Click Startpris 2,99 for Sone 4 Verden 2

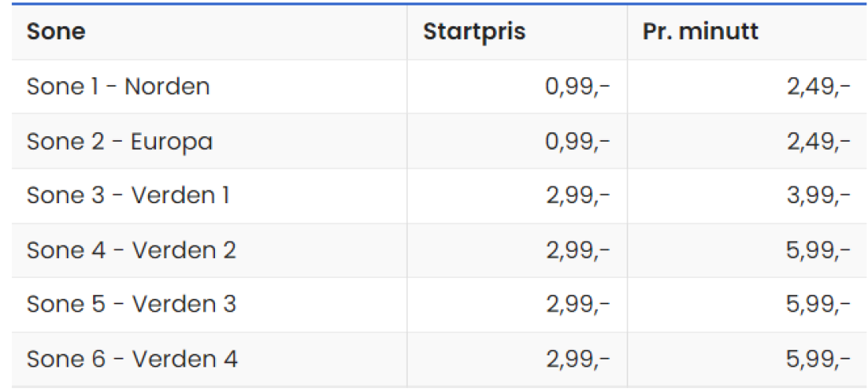coord(577,251)
